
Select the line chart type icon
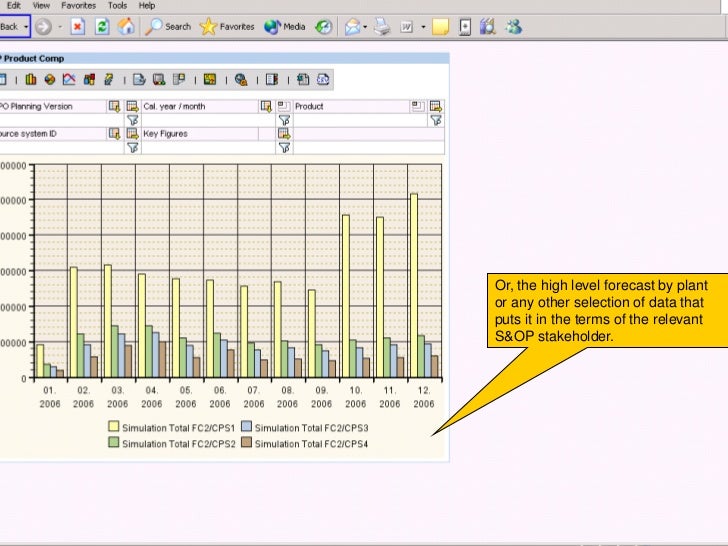point(69,79)
